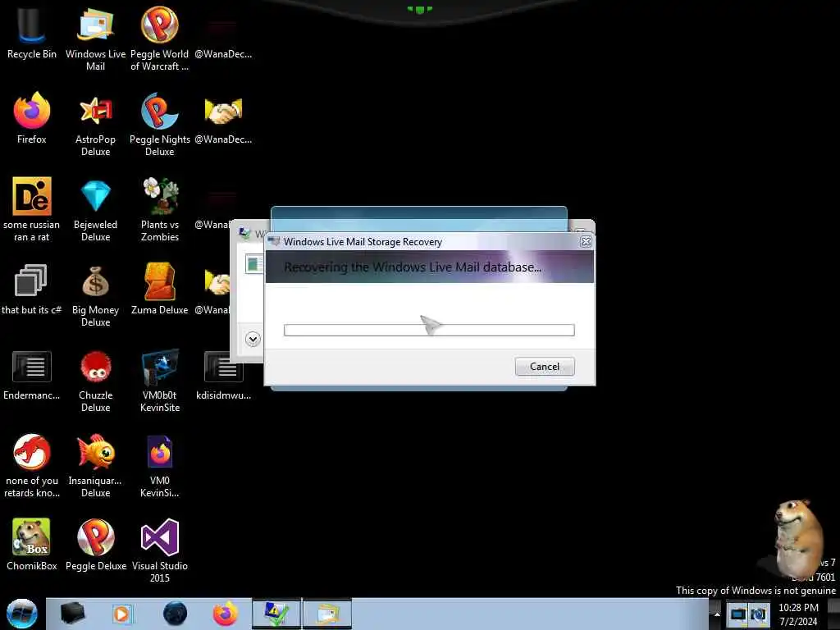Open AstroPop Deluxe shortcut

95,125
